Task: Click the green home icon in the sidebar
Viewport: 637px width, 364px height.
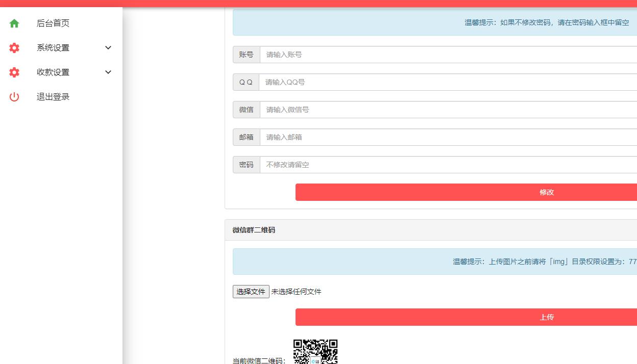Action: (x=14, y=23)
